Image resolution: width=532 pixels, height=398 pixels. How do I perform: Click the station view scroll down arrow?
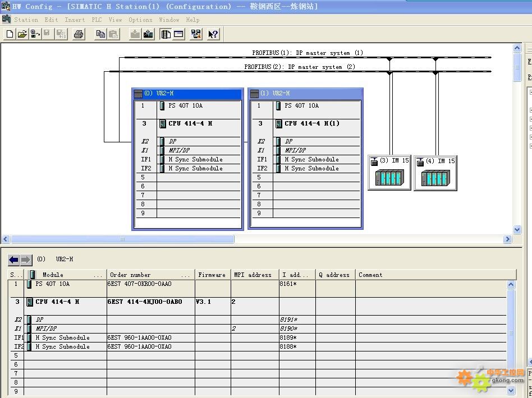coord(517,229)
